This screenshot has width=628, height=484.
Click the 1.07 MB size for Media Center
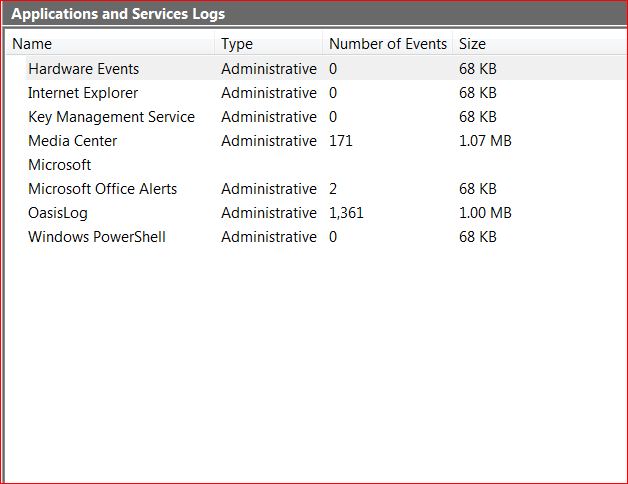click(x=485, y=141)
